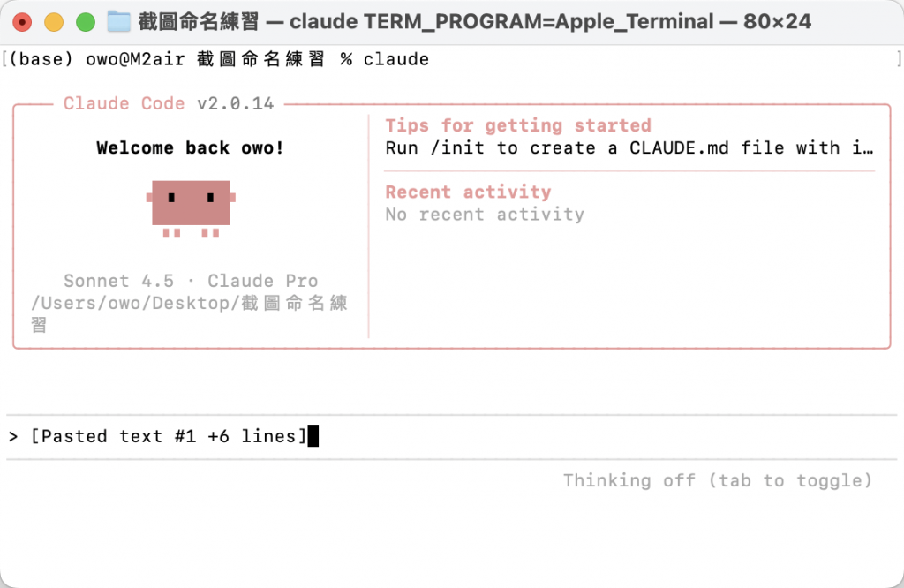Click the 'Welcome back owo!' message
The image size is (904, 588).
(x=191, y=147)
